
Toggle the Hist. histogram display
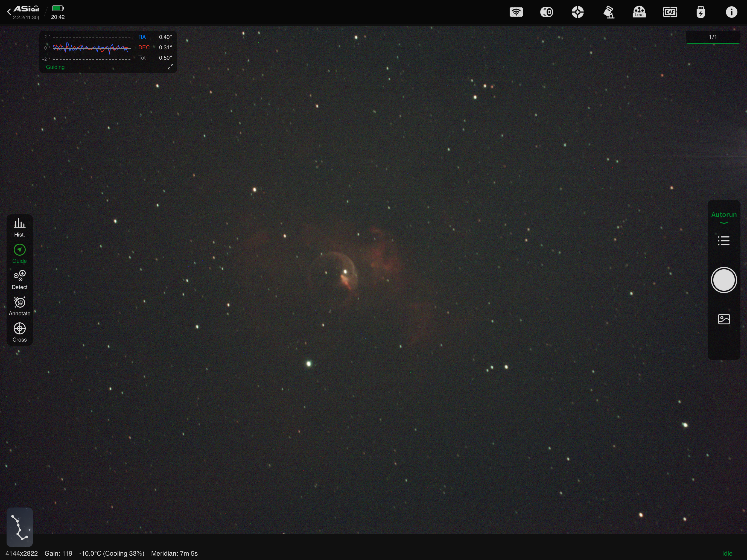point(20,227)
